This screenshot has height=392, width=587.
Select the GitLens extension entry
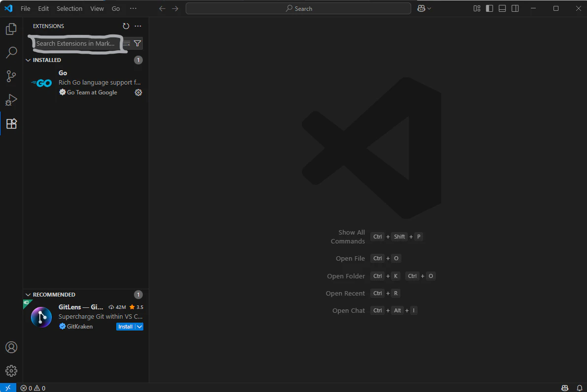click(x=86, y=317)
